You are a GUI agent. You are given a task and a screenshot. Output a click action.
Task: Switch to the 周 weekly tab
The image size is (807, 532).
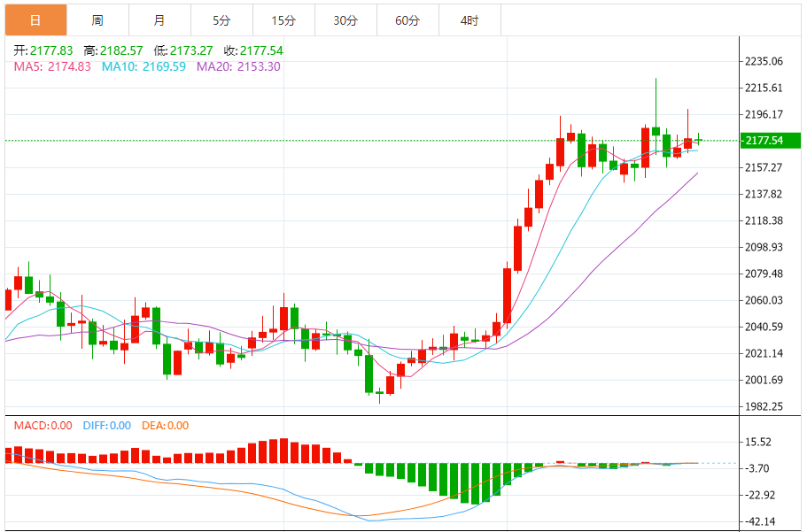click(97, 20)
